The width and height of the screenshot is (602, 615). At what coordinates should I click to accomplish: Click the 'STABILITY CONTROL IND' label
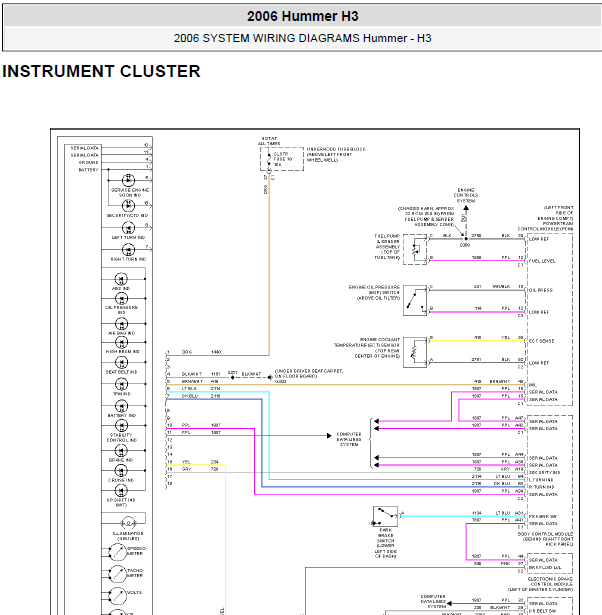122,438
